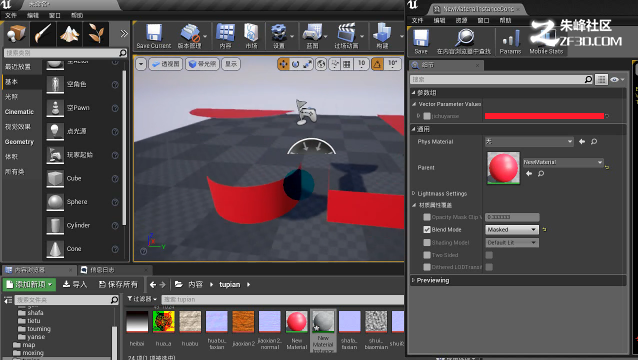Viewport: 638px width, 360px height.
Task: Enable the Two Sided override checkbox
Action: point(427,255)
